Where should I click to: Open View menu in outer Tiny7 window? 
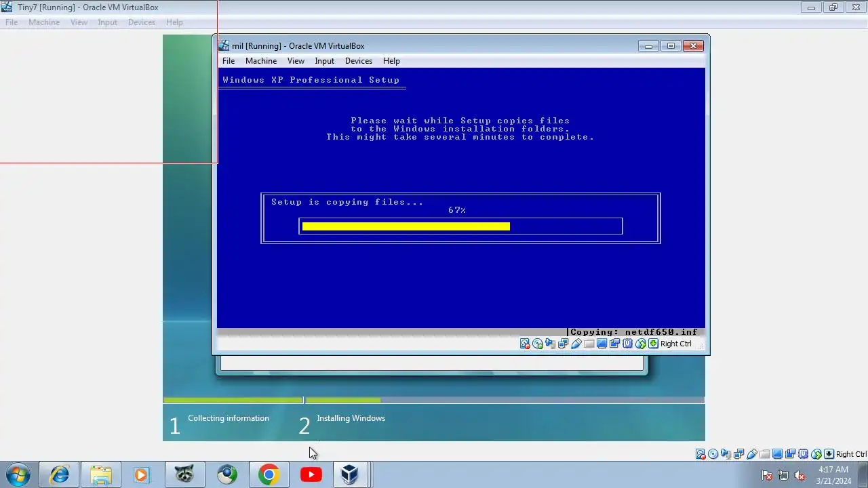pyautogui.click(x=79, y=22)
